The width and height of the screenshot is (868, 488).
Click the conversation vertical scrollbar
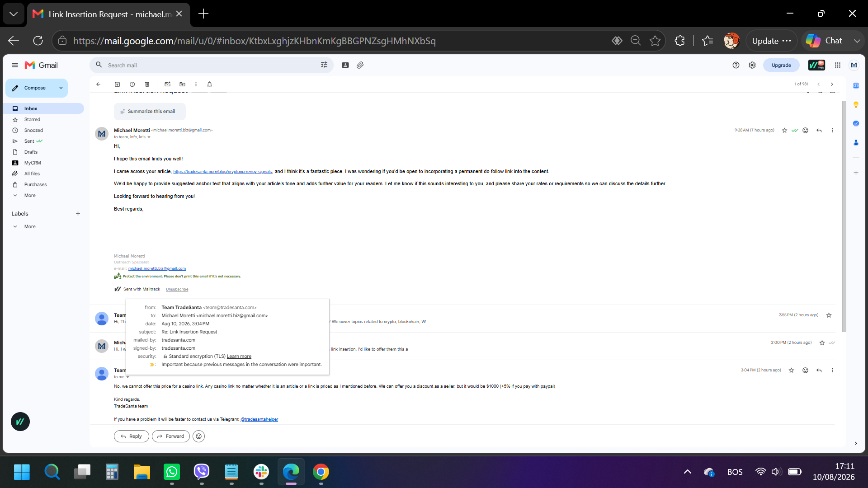[844, 217]
